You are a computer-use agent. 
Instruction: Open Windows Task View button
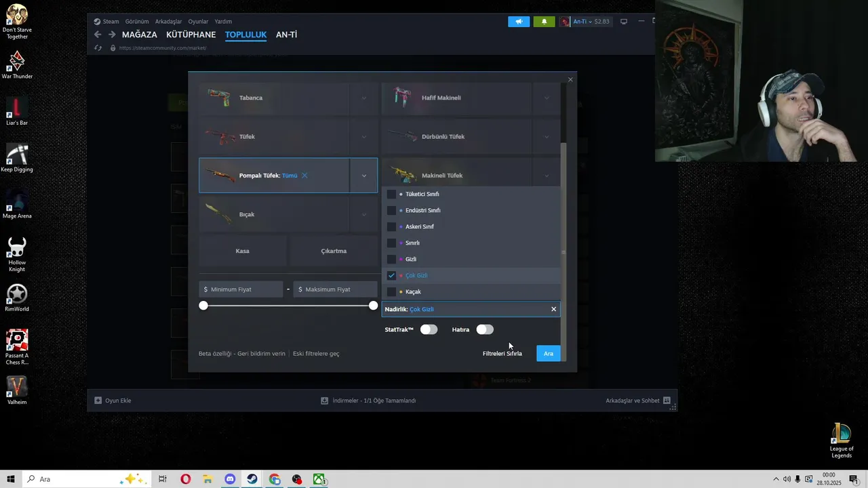click(163, 479)
